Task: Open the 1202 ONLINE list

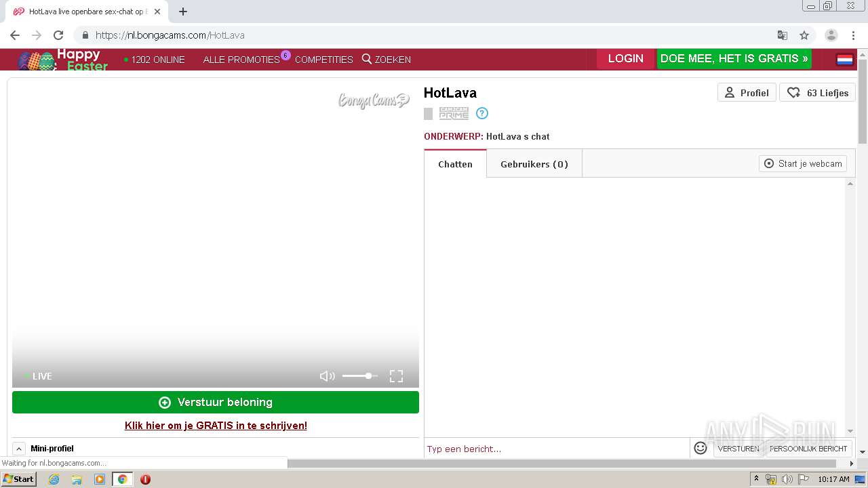Action: (155, 60)
